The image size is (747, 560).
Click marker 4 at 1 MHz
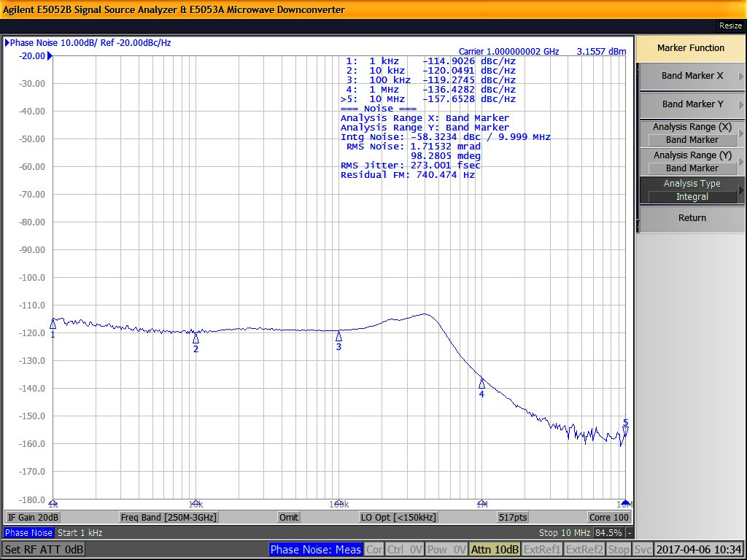481,384
